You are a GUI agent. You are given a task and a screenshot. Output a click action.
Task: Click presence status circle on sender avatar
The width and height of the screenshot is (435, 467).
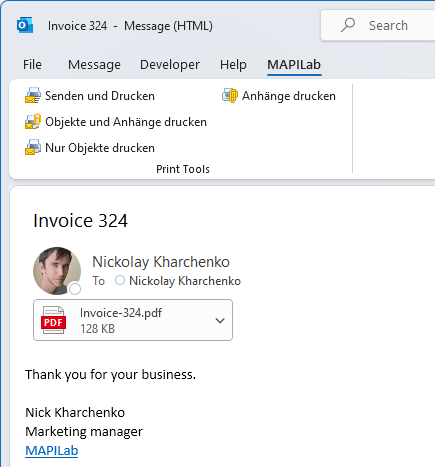(75, 289)
